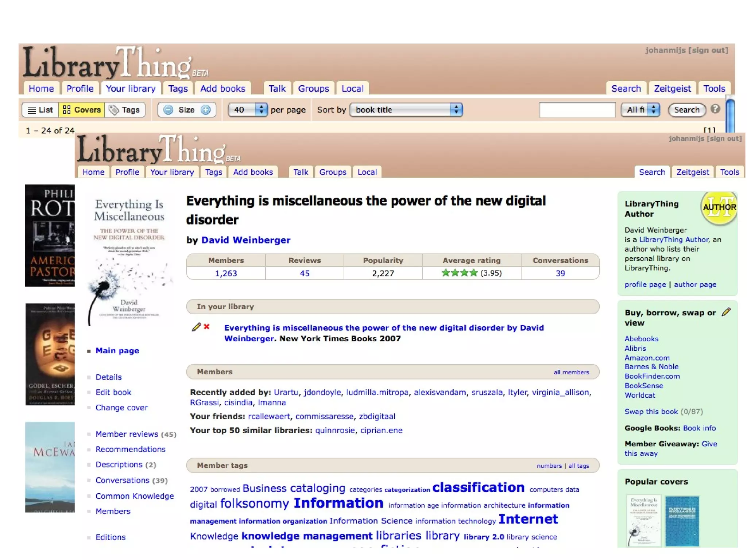This screenshot has width=747, height=560.
Task: Delete book with red X icon
Action: [x=207, y=327]
